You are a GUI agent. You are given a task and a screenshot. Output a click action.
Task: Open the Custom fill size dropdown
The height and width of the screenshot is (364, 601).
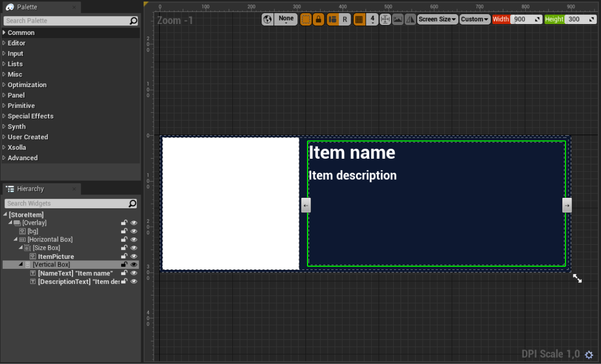coord(475,20)
